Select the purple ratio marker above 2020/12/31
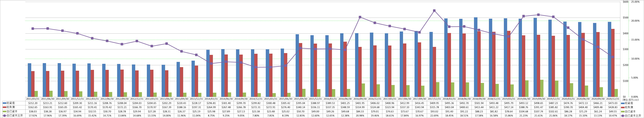 pos(613,57)
